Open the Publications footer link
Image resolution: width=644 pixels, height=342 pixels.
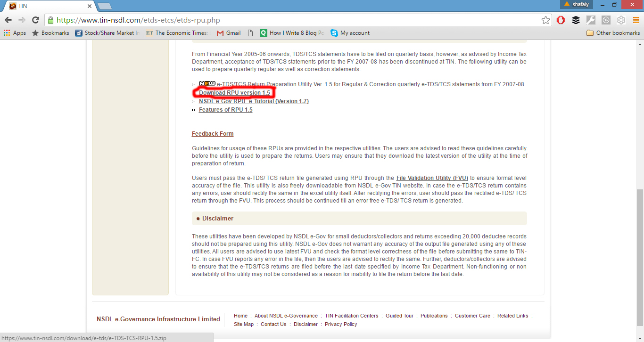(x=434, y=316)
